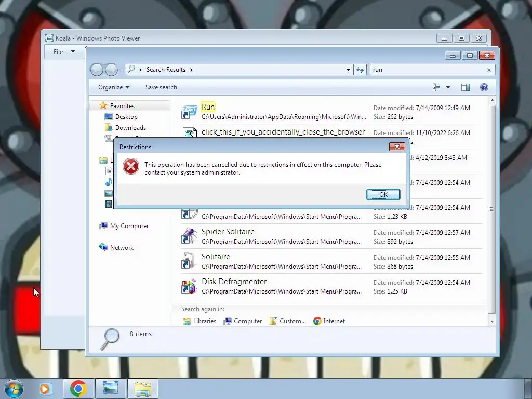Click the Disk Defragmenter icon
Screen dimensions: 532x399
189,286
